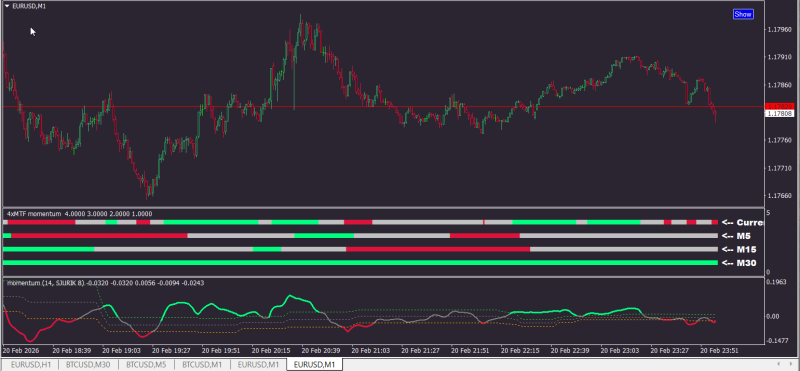This screenshot has width=800, height=371.
Task: Click the '20 Feb 21:51' time axis label
Action: click(471, 351)
